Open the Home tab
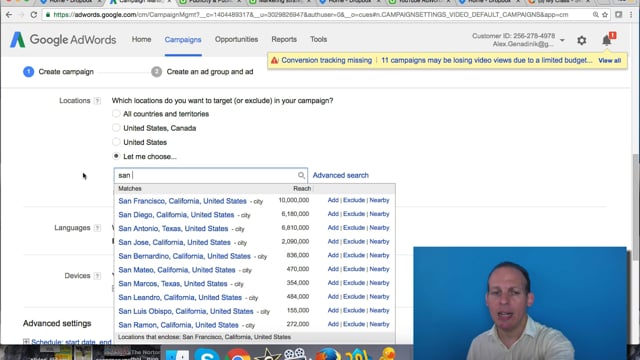This screenshot has width=640, height=360. tap(141, 40)
